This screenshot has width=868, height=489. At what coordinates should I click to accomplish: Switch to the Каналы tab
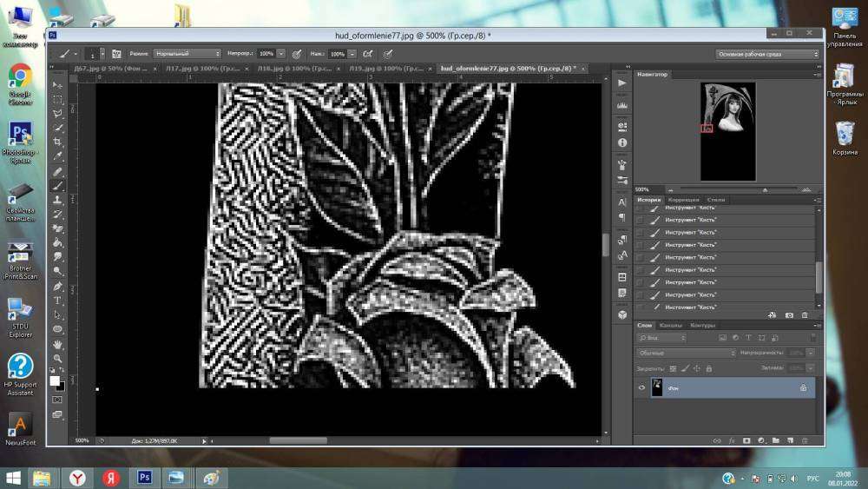(x=671, y=326)
